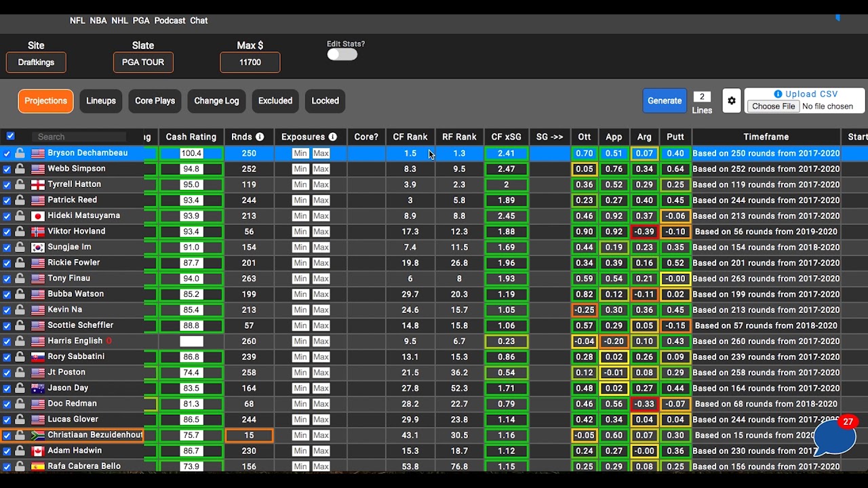Image resolution: width=868 pixels, height=488 pixels.
Task: Uncheck Hideki Matsuyama's row checkbox
Action: click(7, 216)
